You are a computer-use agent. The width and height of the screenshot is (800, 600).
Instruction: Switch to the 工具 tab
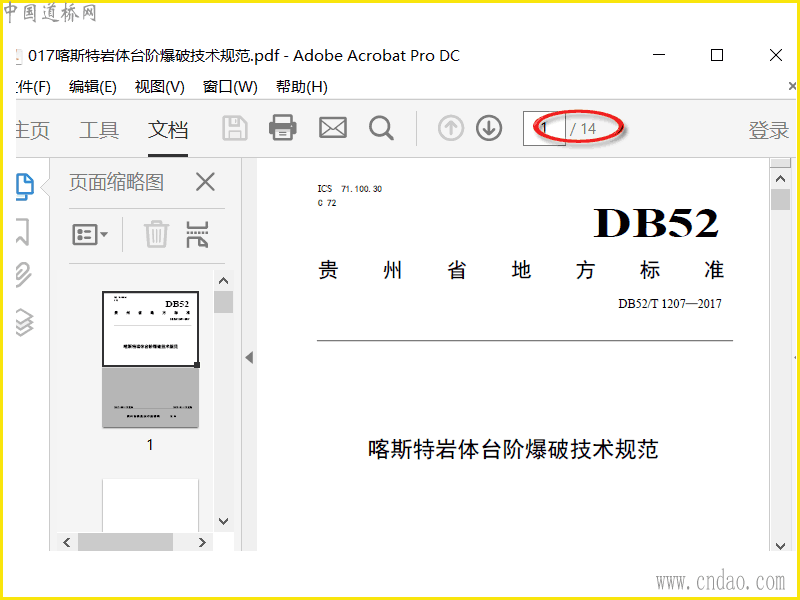pyautogui.click(x=99, y=130)
